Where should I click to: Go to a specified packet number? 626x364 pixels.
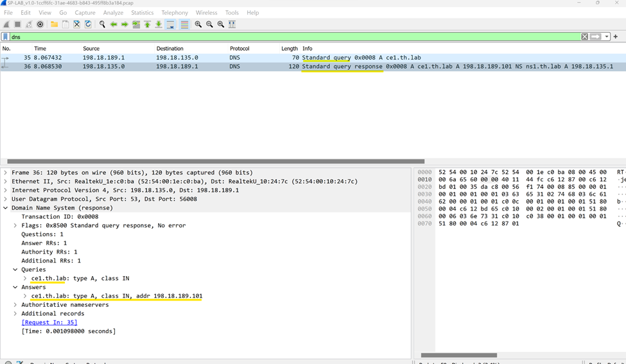[x=136, y=24]
